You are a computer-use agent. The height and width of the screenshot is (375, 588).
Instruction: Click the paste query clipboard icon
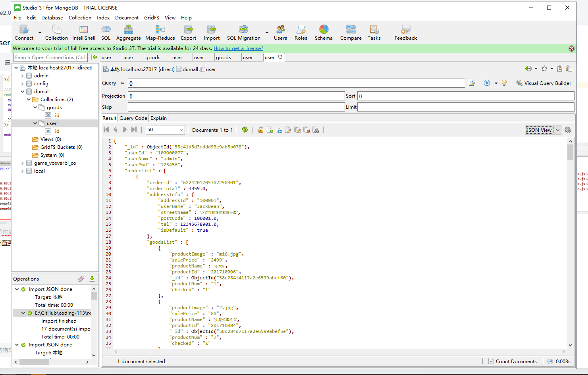tap(569, 69)
